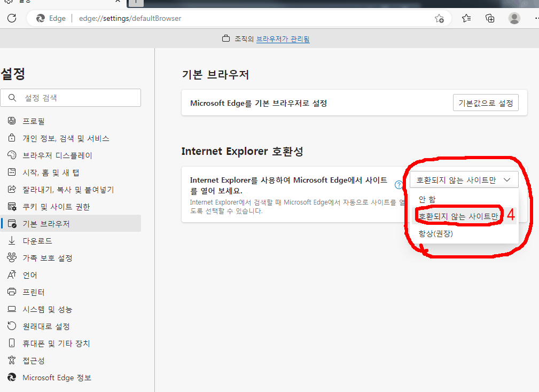Click the reset icon for 원래대로 설정

pyautogui.click(x=12, y=326)
